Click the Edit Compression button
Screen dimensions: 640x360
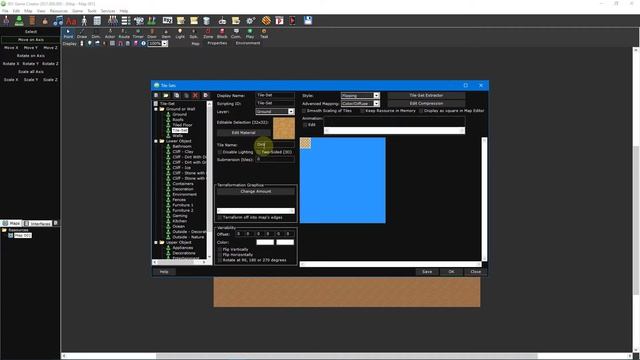click(x=426, y=104)
